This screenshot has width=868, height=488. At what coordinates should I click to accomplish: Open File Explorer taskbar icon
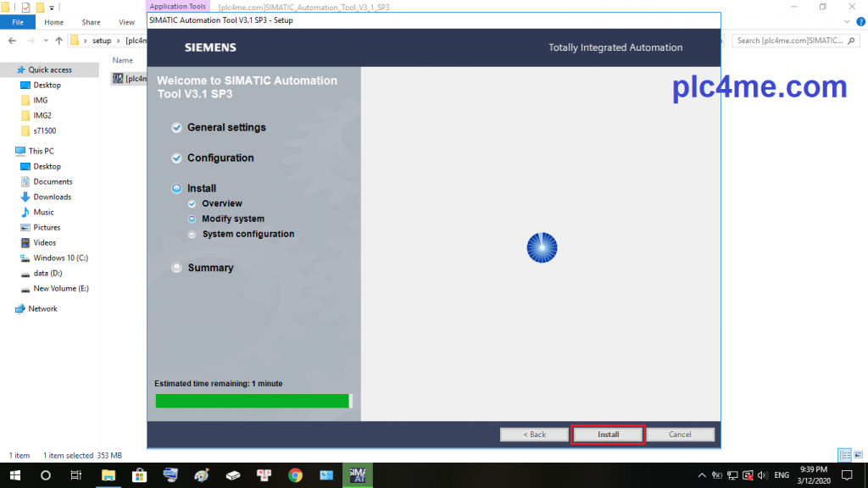(x=108, y=475)
